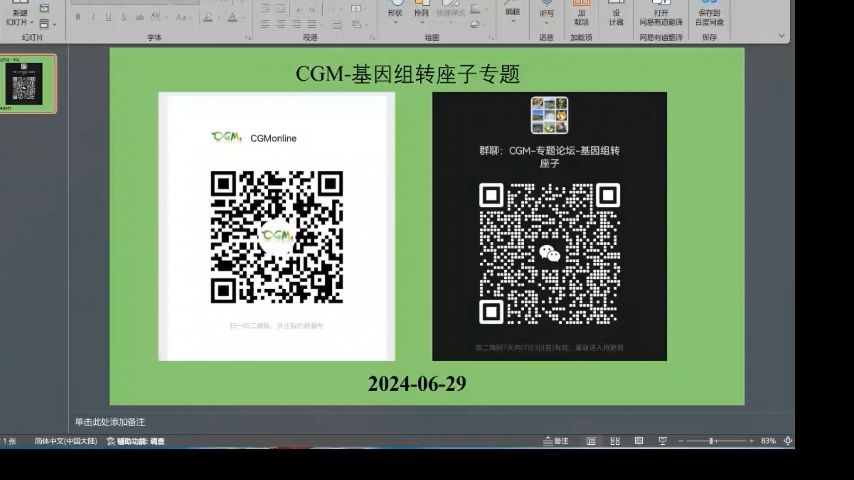Screen dimensions: 854x480
Task: Justify the paragraph text
Action: (x=312, y=24)
